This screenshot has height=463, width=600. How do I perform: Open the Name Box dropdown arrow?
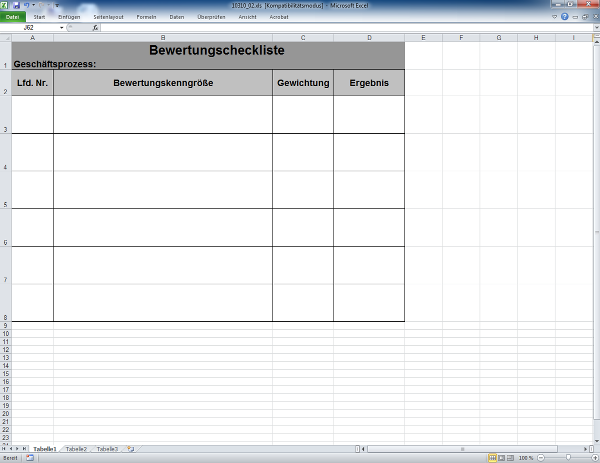pyautogui.click(x=62, y=27)
